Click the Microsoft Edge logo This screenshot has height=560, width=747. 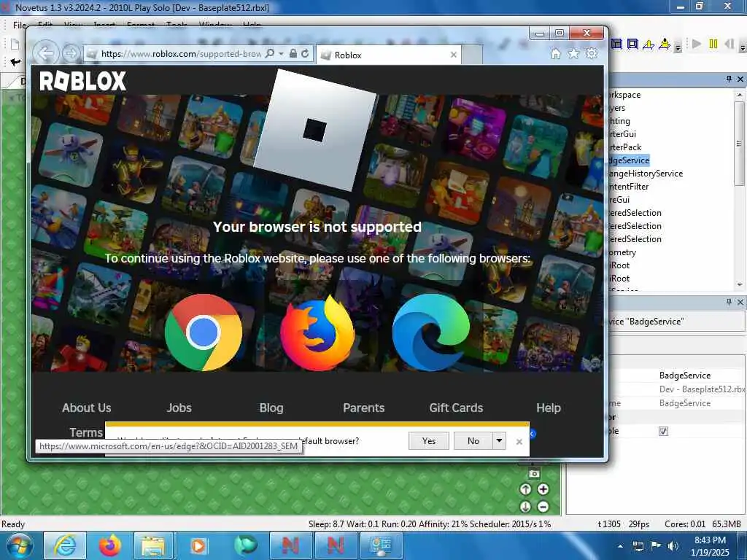pos(430,332)
